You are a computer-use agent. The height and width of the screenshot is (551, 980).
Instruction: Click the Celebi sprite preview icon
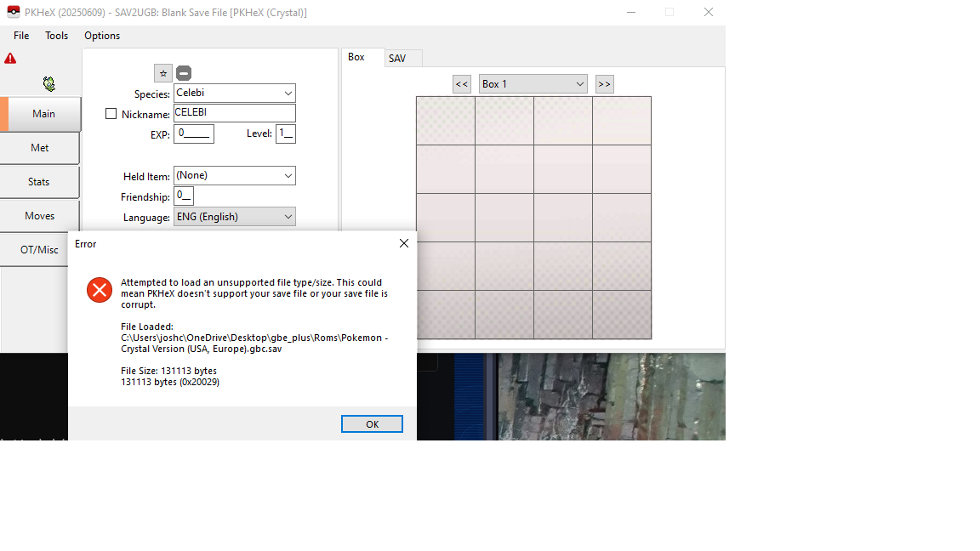click(49, 83)
